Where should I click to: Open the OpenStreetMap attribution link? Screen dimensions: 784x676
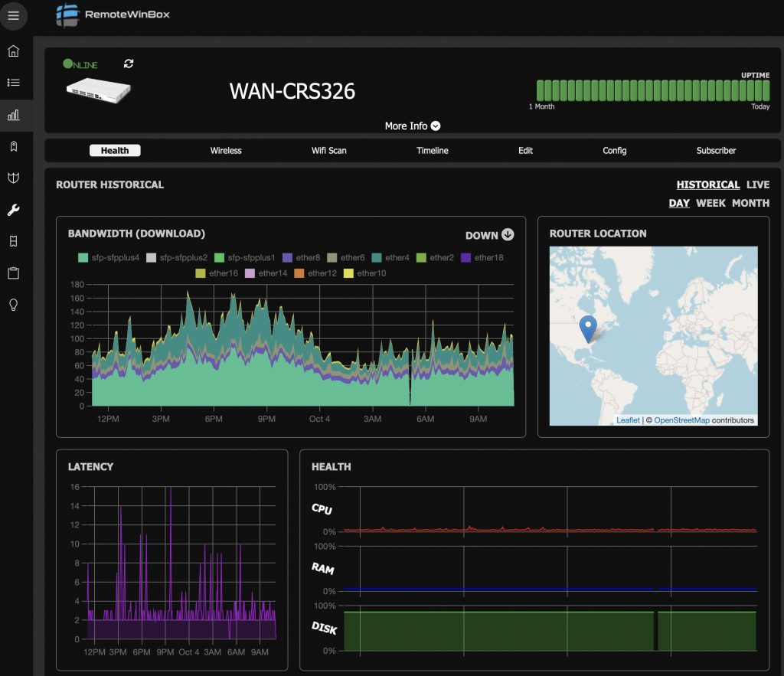point(681,420)
